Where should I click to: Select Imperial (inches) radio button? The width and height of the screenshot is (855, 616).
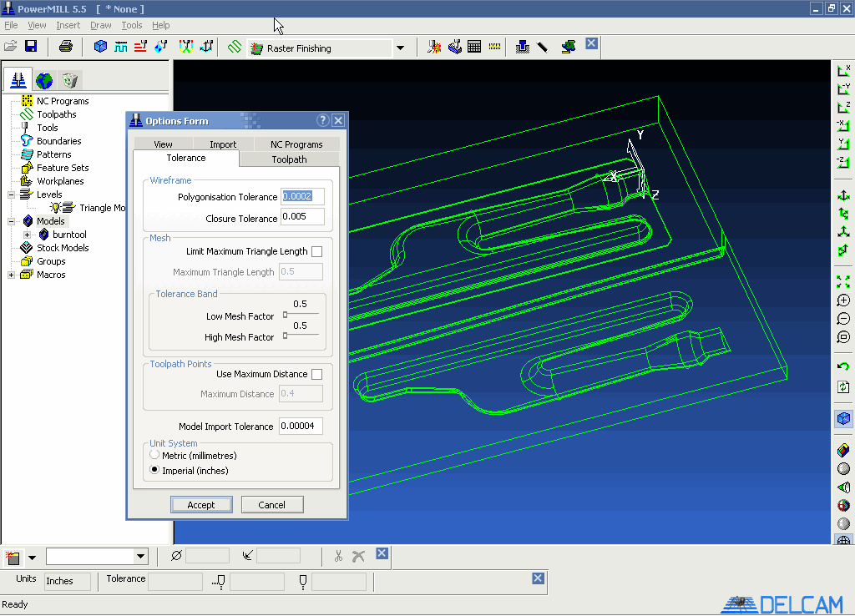coord(154,470)
